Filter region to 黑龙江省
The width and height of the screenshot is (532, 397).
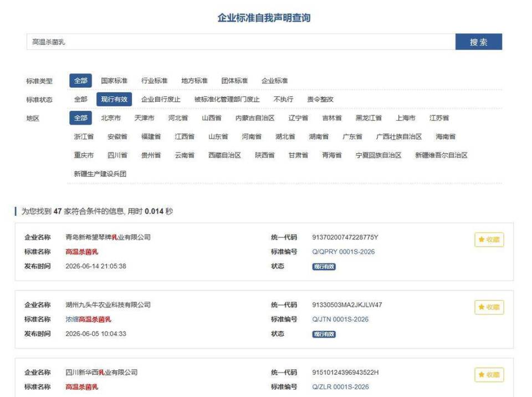click(369, 118)
